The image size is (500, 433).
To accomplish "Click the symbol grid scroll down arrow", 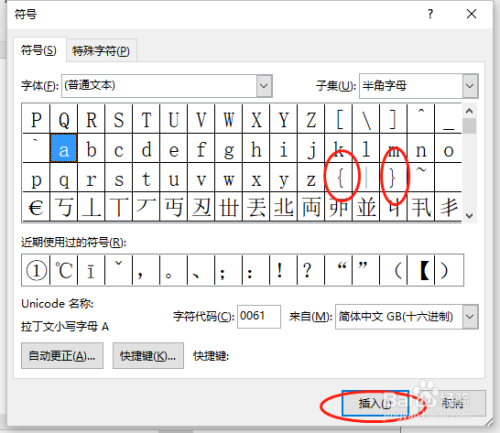I will pyautogui.click(x=469, y=215).
